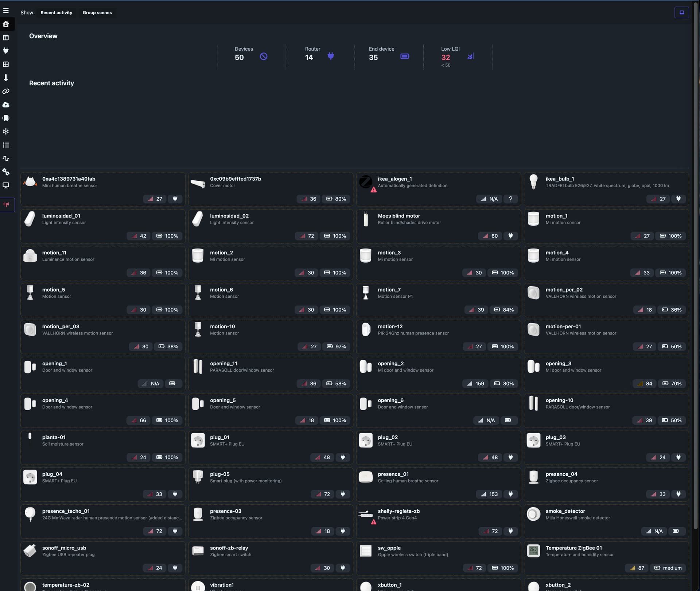Click the smoke_detector device thumbnail
This screenshot has width=700, height=591.
(533, 514)
